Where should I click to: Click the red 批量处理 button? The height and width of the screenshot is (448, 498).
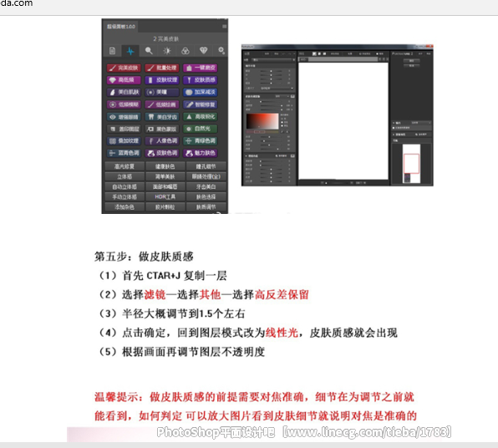(162, 68)
